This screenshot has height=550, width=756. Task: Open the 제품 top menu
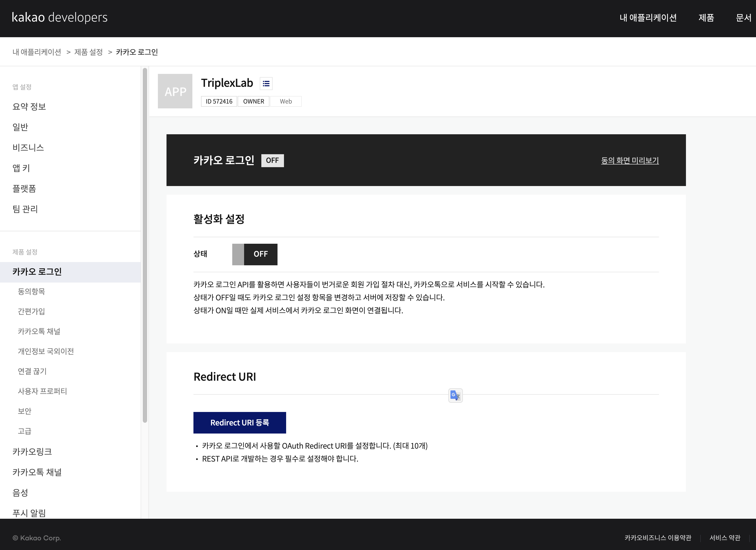tap(706, 18)
